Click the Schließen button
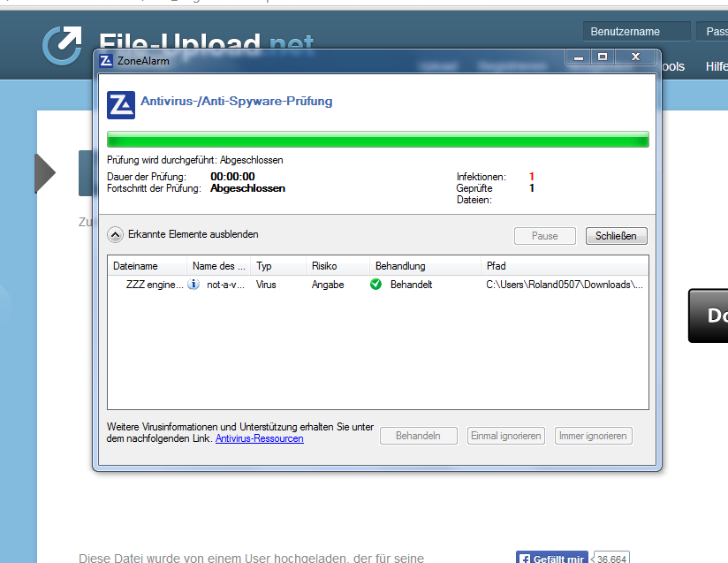Viewport: 728px width, 563px height. tap(616, 236)
